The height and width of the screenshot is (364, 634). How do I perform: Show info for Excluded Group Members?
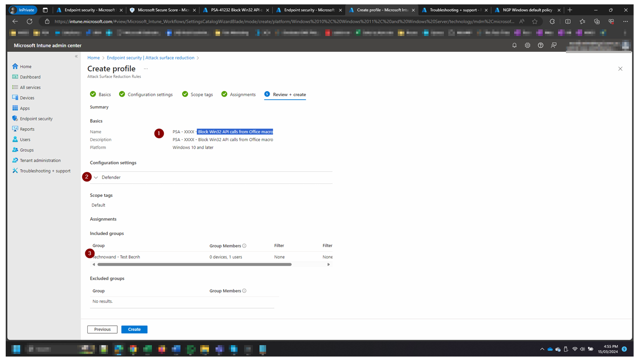244,291
